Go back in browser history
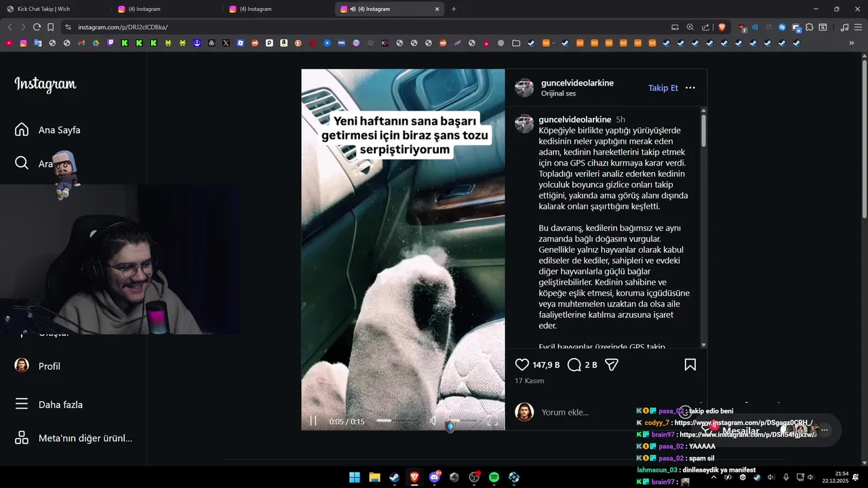This screenshot has width=868, height=488. click(9, 27)
